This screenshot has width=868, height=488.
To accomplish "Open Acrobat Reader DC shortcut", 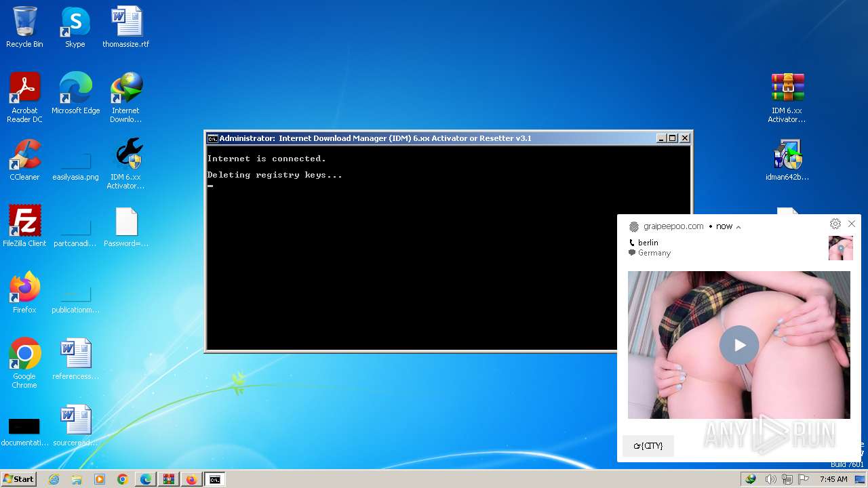I will pos(24,98).
